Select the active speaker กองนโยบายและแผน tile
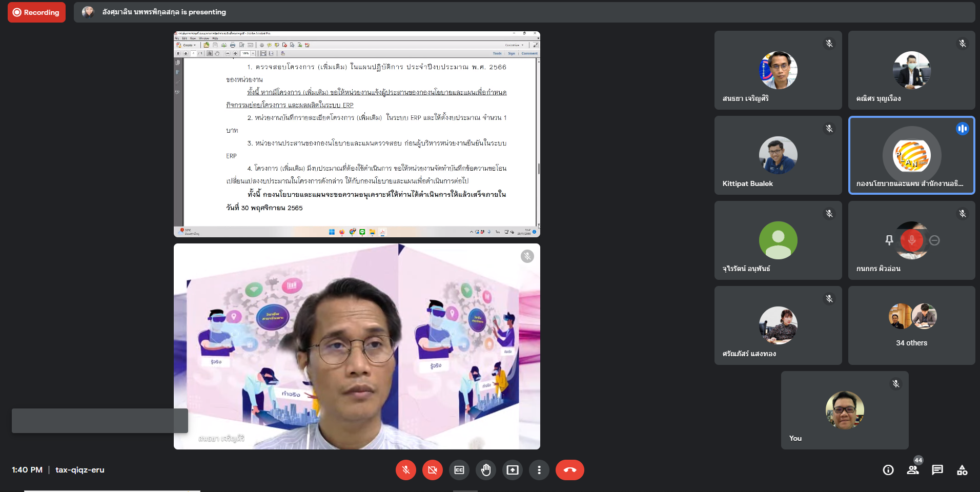The height and width of the screenshot is (492, 980). [911, 155]
